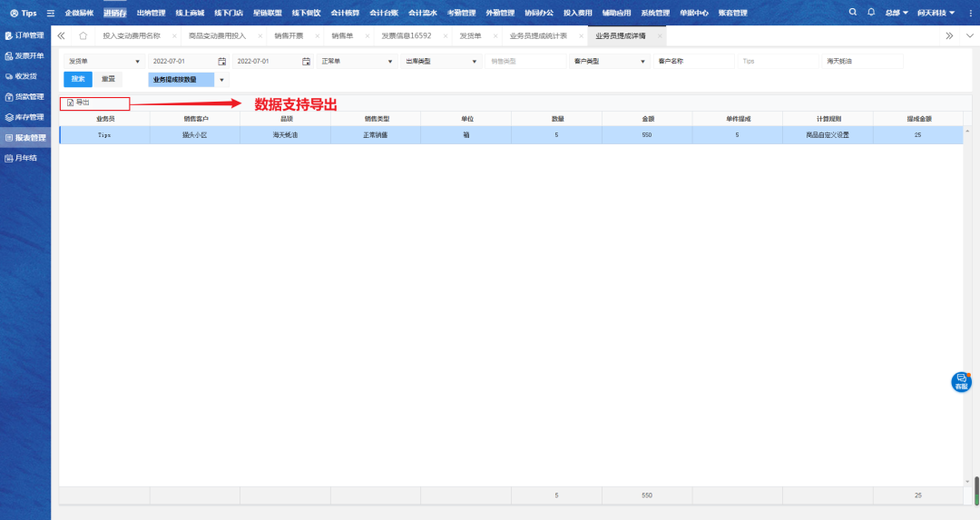The width and height of the screenshot is (980, 520).
Task: Open 会计核算 in the top menu
Action: pyautogui.click(x=343, y=14)
